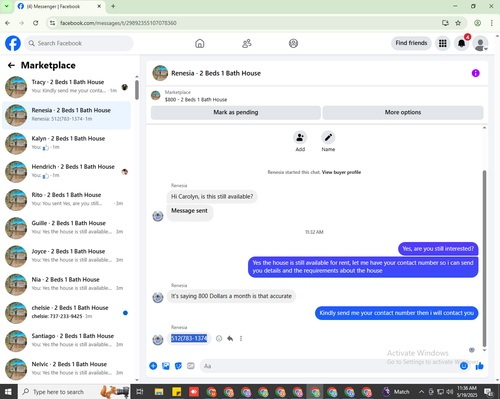This screenshot has height=399, width=500.
Task: Open Task View on the taskbar
Action: 140,392
